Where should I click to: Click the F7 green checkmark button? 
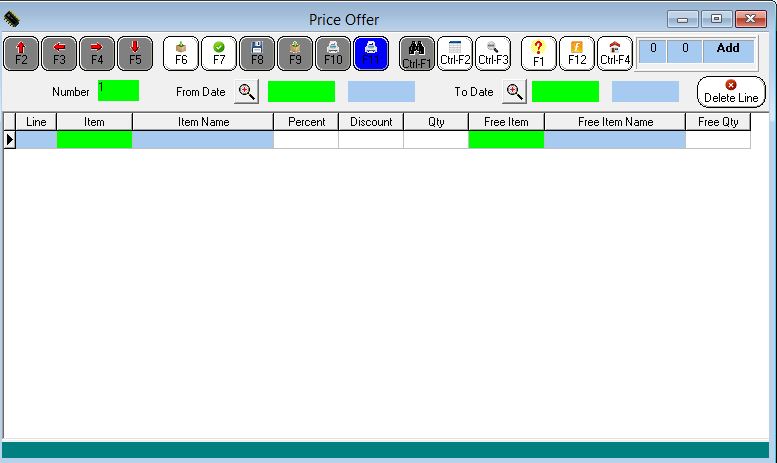click(219, 53)
